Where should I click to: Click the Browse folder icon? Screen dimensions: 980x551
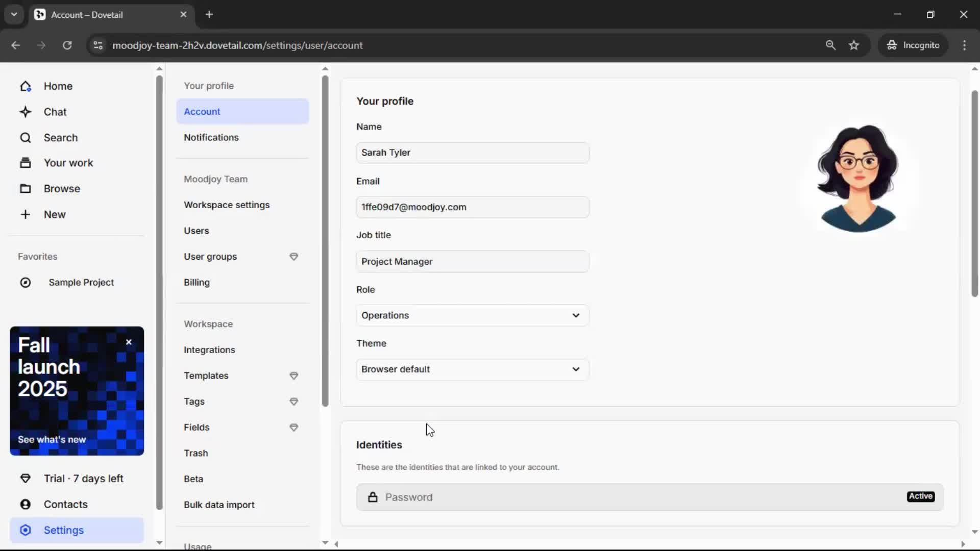[26, 189]
